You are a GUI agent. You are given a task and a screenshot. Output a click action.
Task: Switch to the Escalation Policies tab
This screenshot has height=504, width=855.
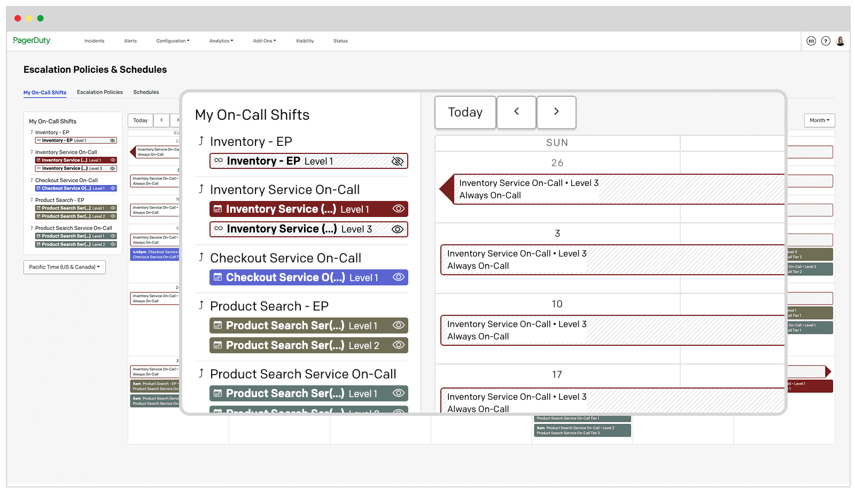99,92
